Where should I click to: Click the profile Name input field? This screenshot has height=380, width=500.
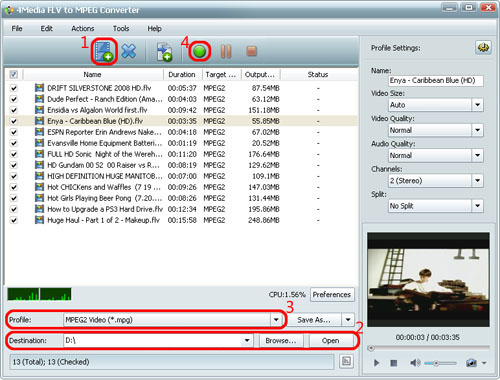tap(436, 80)
